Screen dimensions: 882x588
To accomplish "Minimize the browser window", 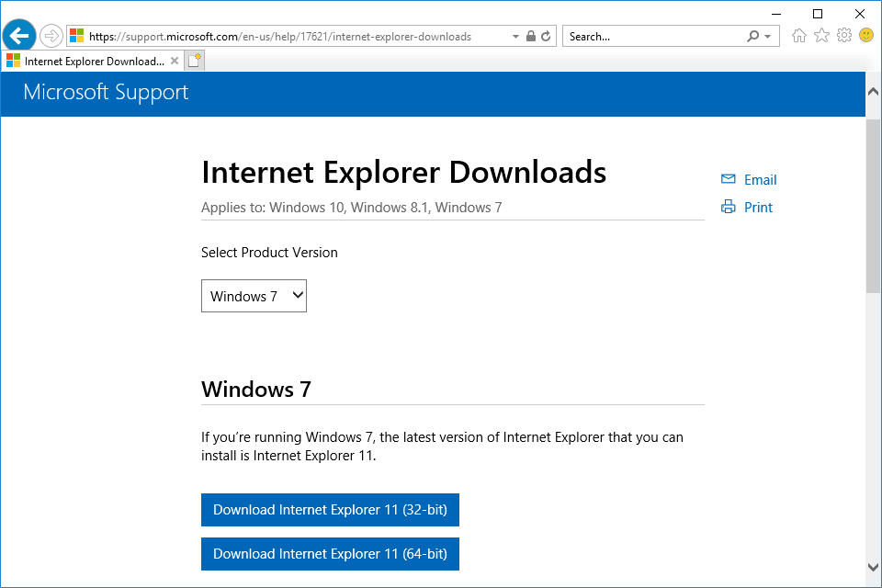I will click(x=776, y=14).
